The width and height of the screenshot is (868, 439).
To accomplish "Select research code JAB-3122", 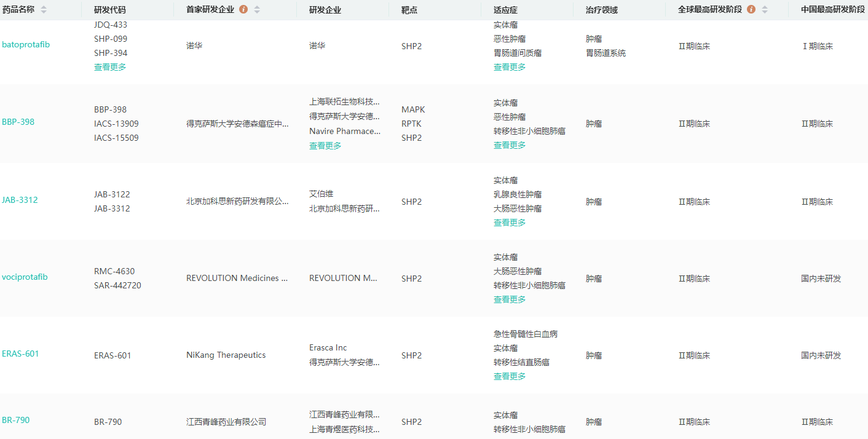I will tap(112, 194).
